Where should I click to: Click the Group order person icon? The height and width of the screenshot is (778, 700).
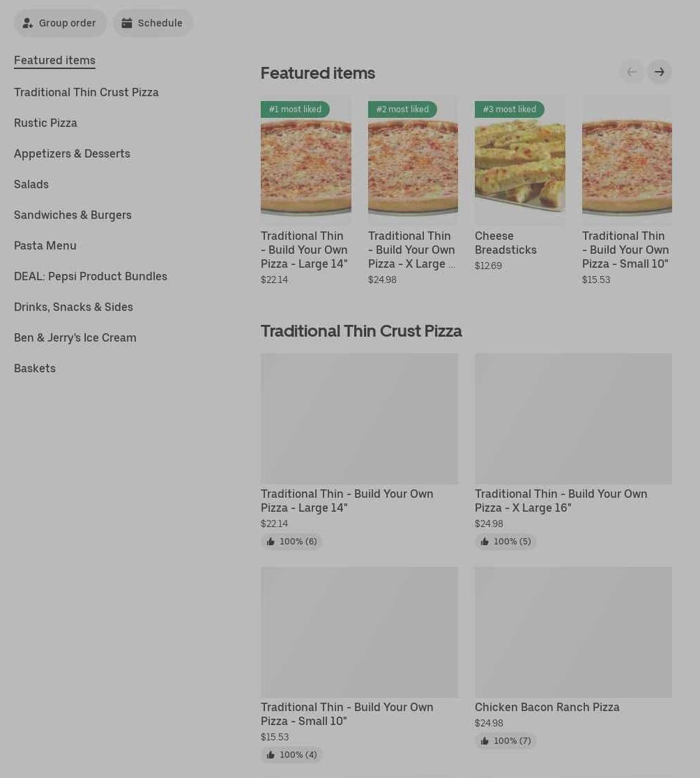click(x=28, y=23)
